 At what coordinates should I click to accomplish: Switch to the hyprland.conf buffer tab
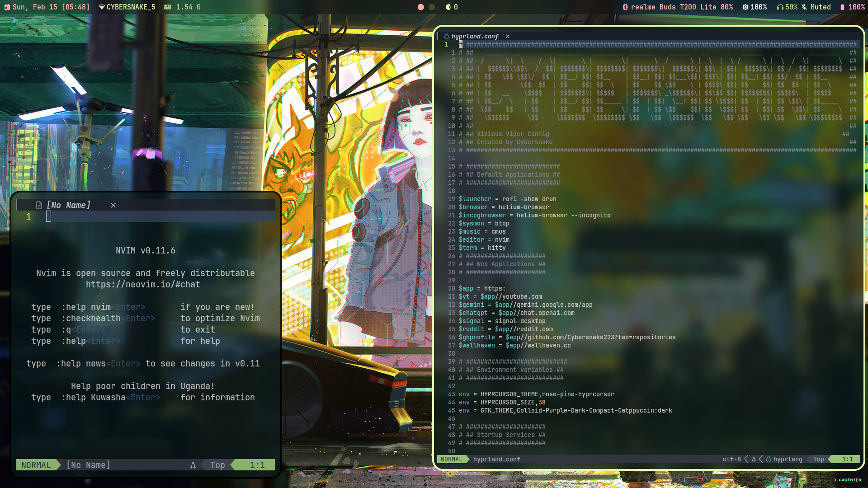point(475,36)
